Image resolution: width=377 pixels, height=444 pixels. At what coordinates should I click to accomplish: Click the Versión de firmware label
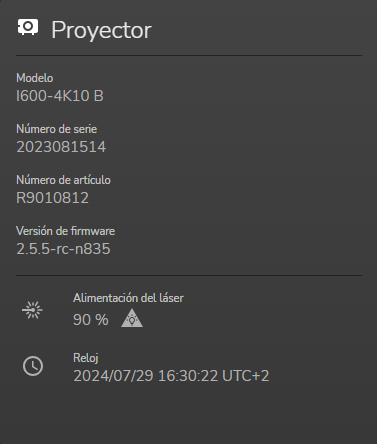(65, 231)
